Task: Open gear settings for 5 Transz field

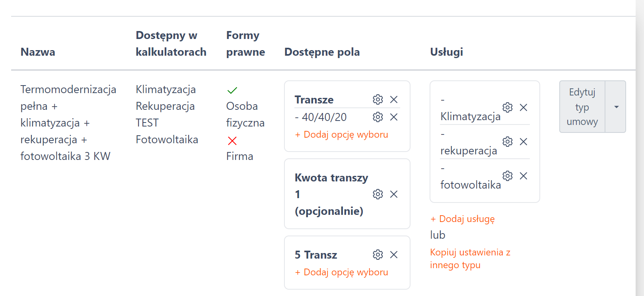Action: tap(378, 255)
